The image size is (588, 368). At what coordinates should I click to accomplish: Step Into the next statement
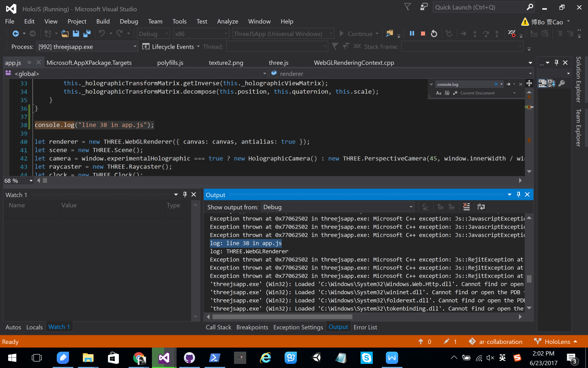(x=475, y=34)
